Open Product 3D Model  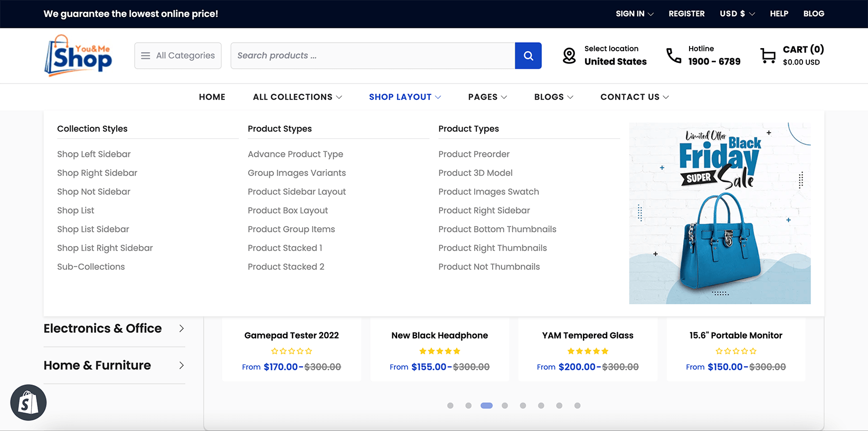[x=475, y=173]
